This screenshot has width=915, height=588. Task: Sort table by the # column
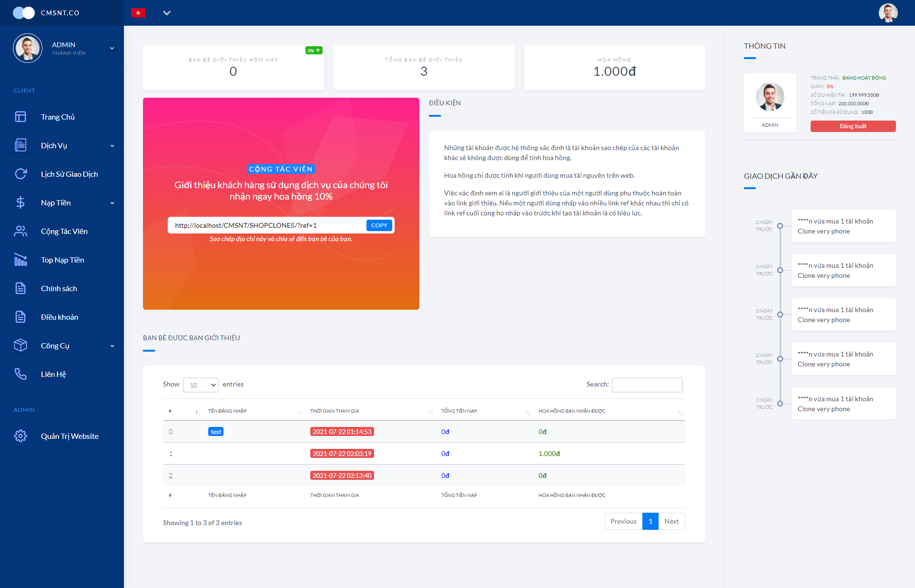click(x=183, y=411)
